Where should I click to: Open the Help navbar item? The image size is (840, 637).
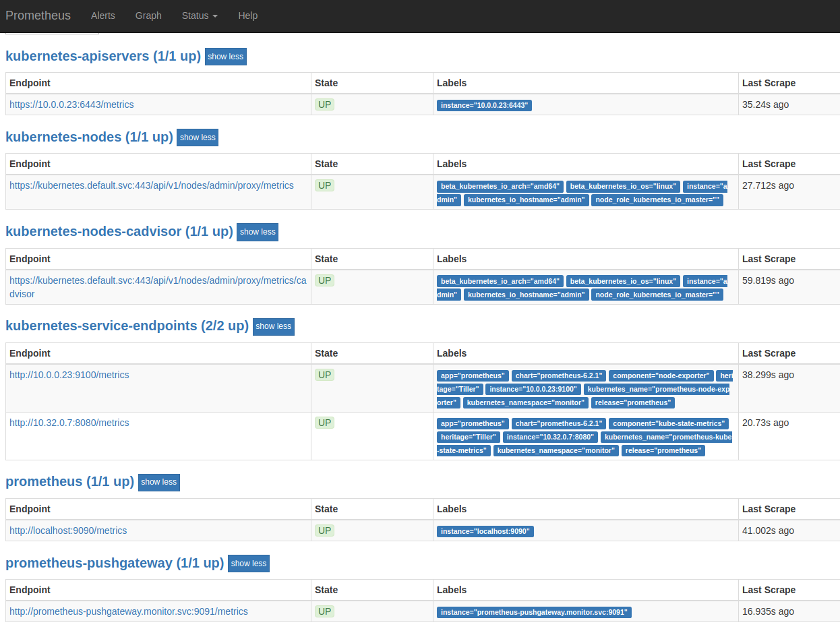pos(248,16)
